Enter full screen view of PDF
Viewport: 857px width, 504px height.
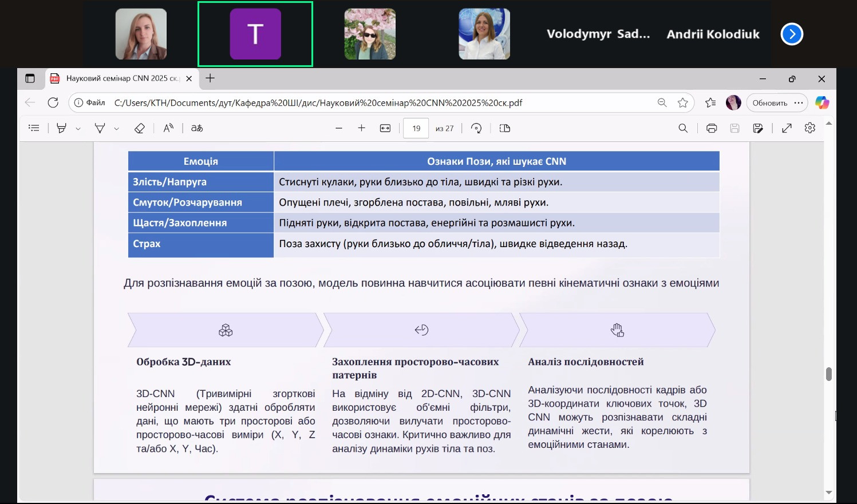787,128
